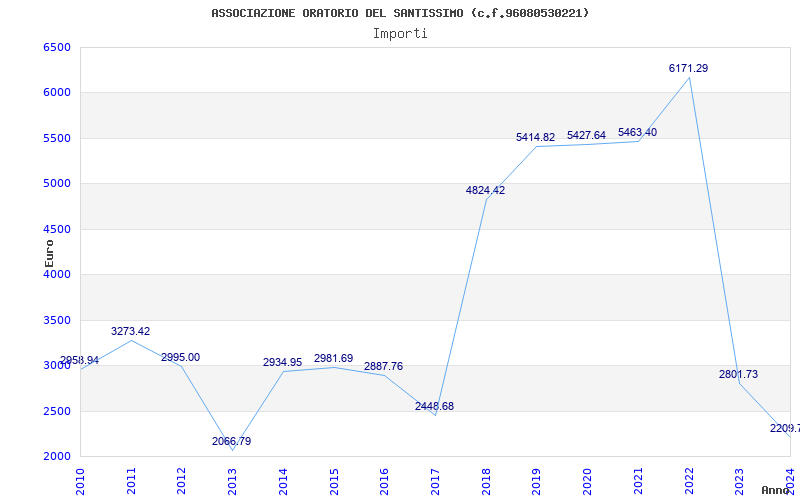Select the 2066.79 data label

(232, 441)
